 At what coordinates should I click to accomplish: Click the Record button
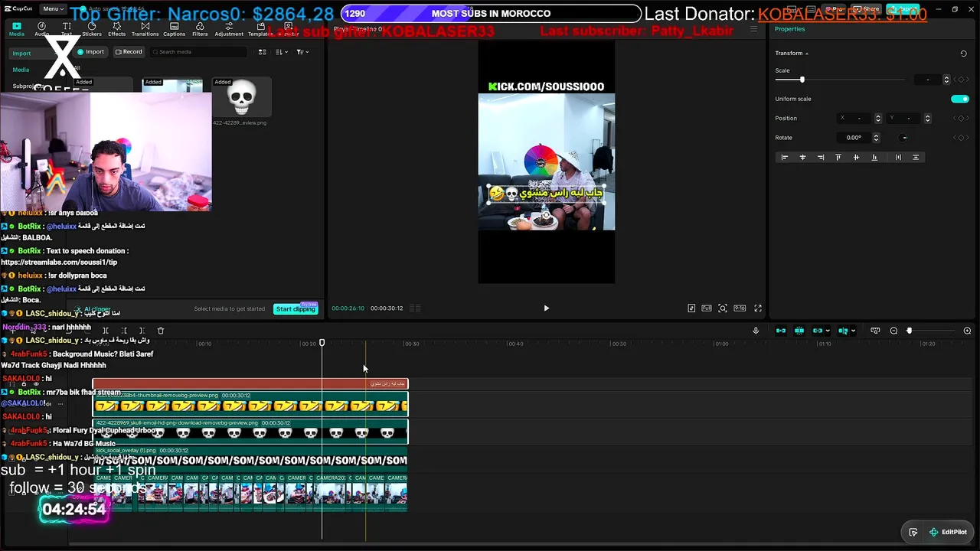[129, 52]
